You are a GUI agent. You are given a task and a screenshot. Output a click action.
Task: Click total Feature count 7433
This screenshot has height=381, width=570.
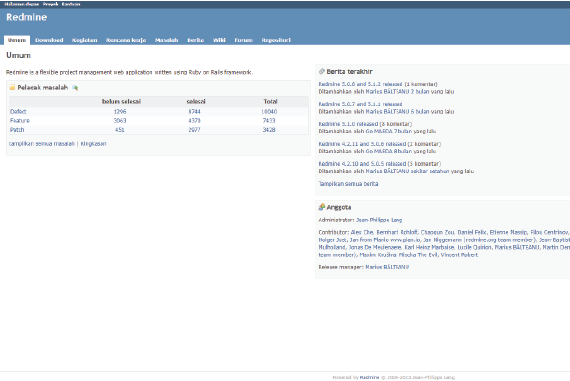click(x=269, y=121)
